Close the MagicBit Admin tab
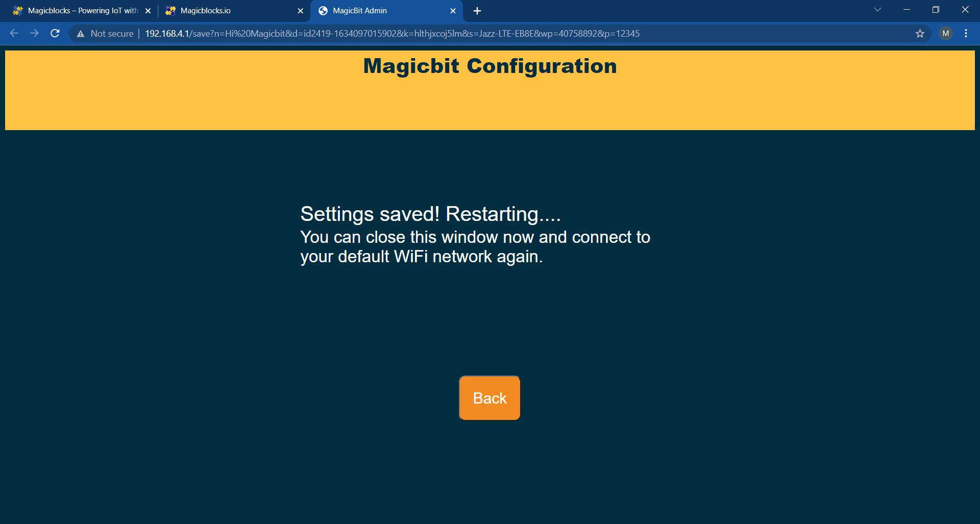 click(x=453, y=11)
